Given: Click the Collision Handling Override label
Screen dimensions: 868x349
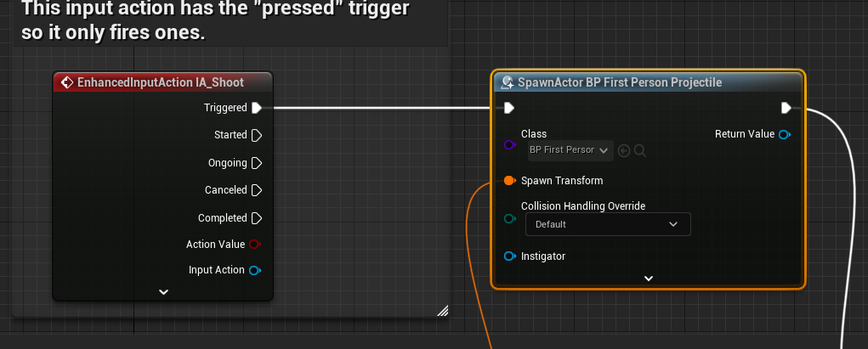Looking at the screenshot, I should click(583, 206).
